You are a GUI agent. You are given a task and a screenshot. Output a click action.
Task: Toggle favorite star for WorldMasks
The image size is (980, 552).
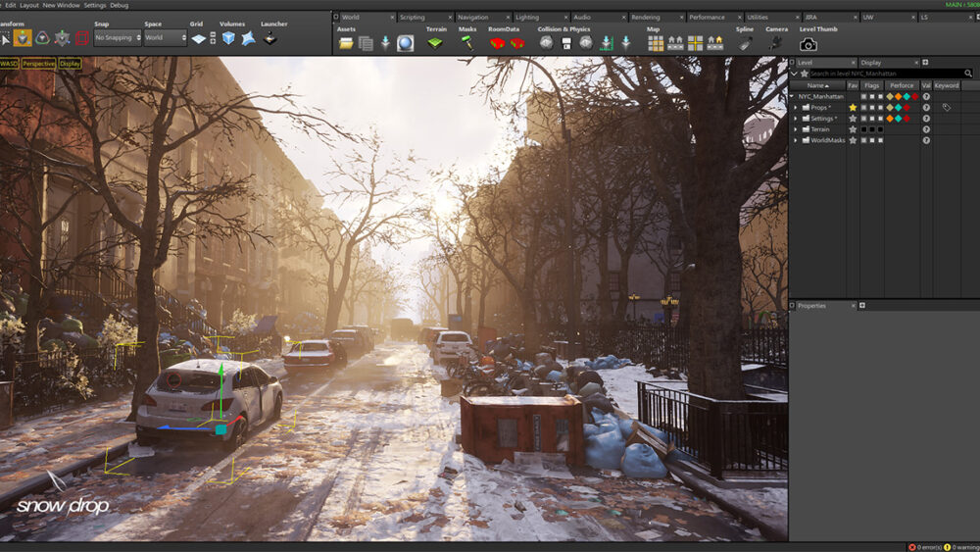[x=853, y=140]
